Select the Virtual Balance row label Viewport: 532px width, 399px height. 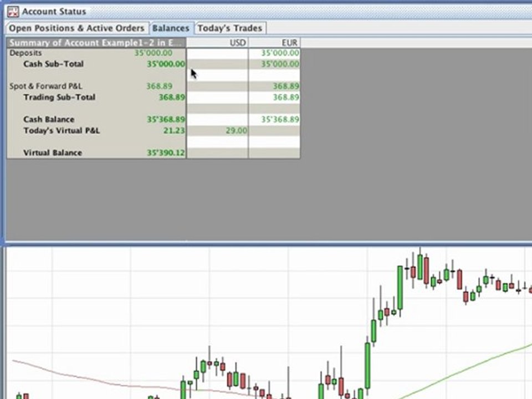(x=53, y=153)
